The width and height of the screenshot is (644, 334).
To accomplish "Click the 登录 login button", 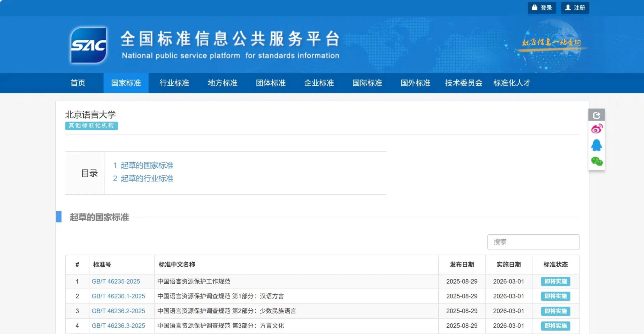I will coord(542,8).
